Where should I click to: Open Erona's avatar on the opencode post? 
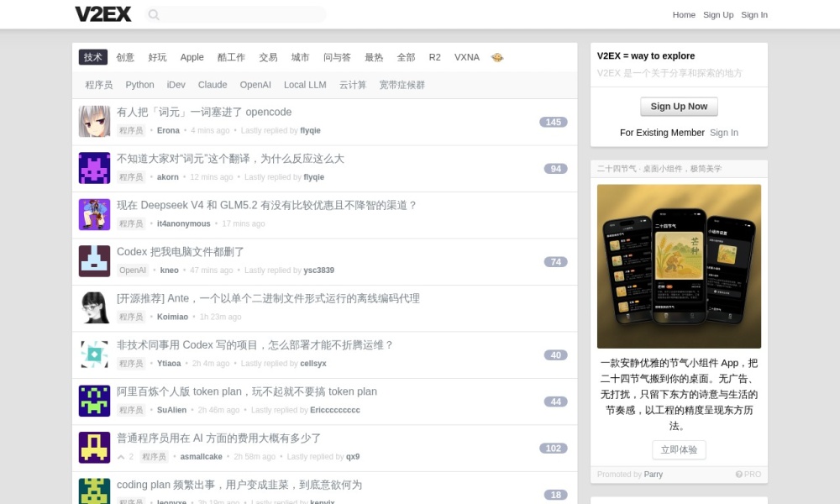click(x=94, y=122)
